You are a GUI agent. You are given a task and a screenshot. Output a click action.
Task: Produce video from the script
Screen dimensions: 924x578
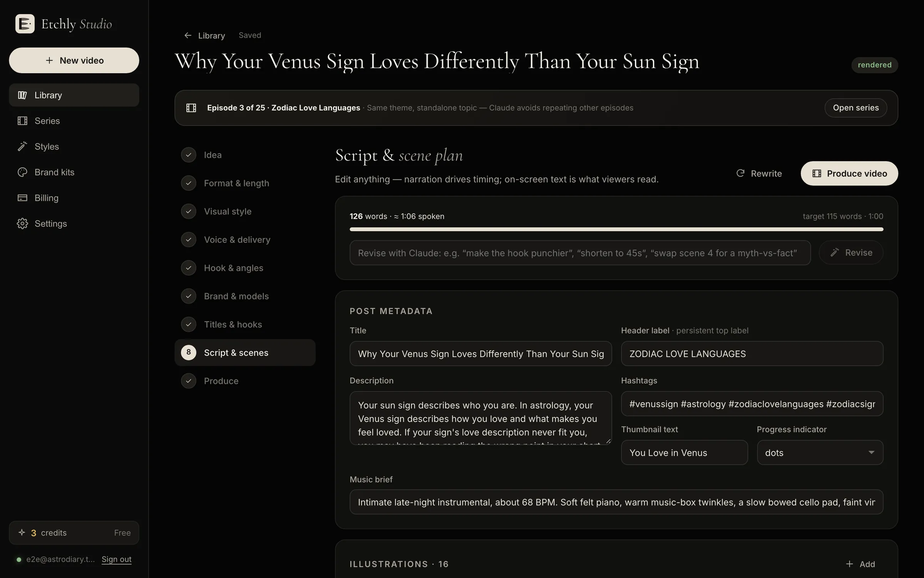click(849, 173)
